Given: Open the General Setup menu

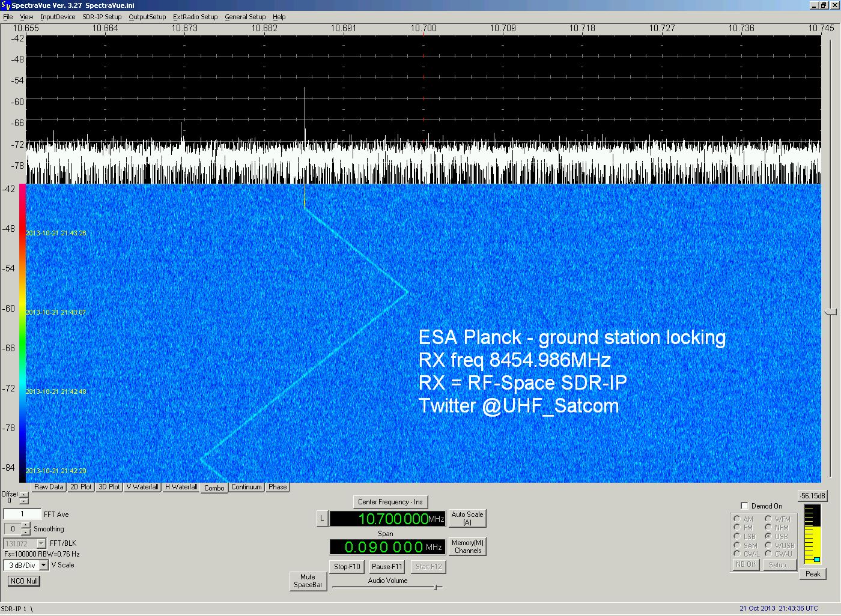Looking at the screenshot, I should [245, 17].
